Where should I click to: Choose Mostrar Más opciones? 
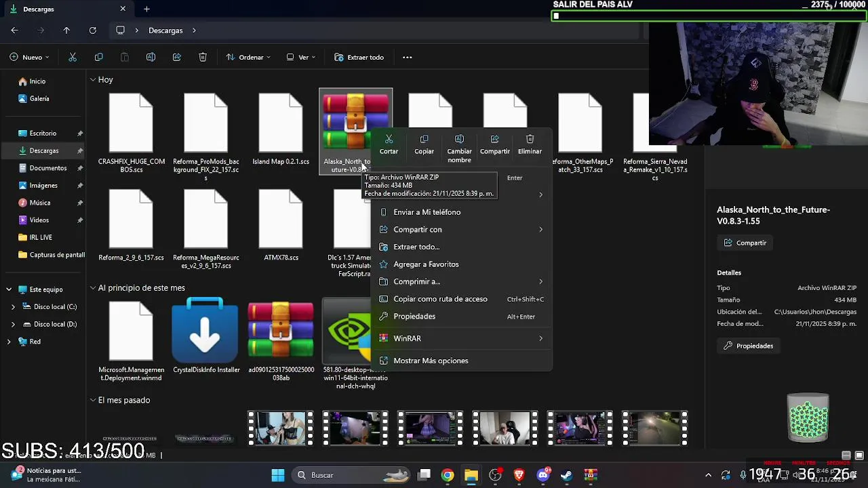pyautogui.click(x=462, y=361)
